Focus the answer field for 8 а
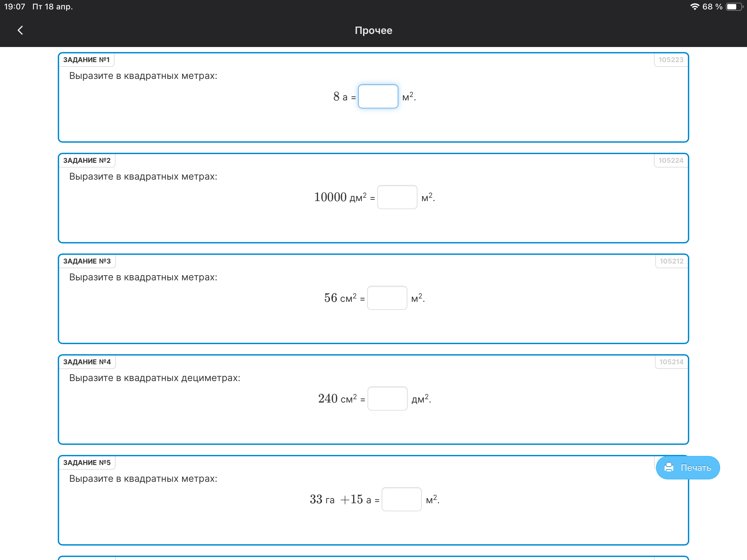 (x=378, y=97)
